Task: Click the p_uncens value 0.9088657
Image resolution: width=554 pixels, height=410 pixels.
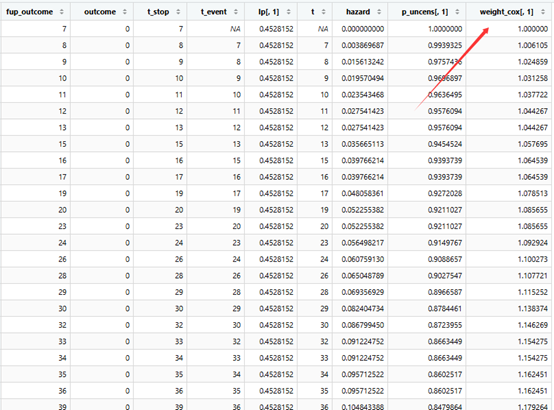Action: point(445,259)
